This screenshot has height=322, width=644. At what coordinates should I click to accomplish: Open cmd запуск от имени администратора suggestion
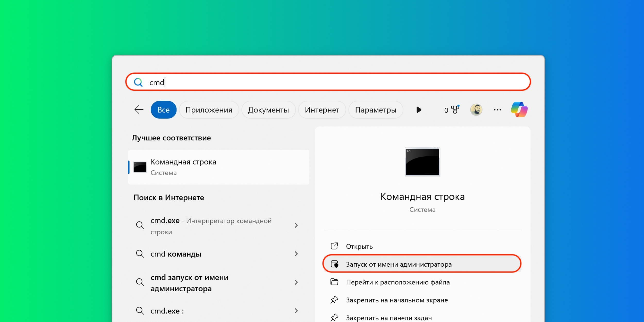pos(218,283)
